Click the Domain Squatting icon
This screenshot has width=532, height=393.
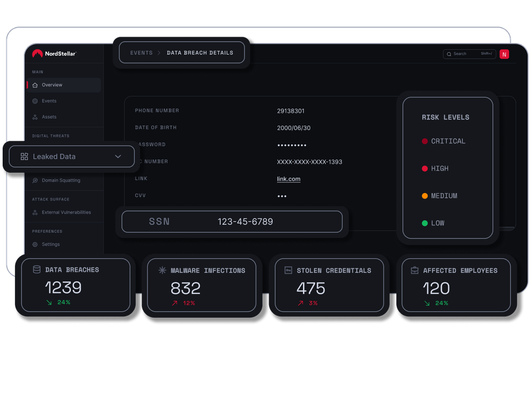(x=35, y=181)
